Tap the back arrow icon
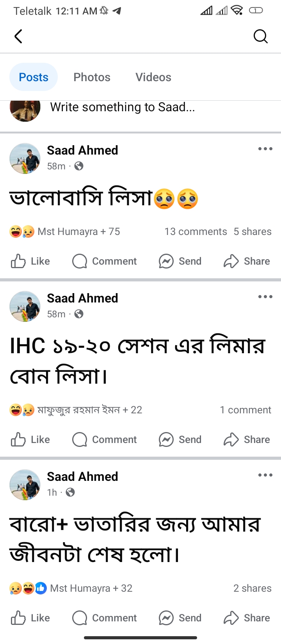281x644 pixels. click(18, 36)
